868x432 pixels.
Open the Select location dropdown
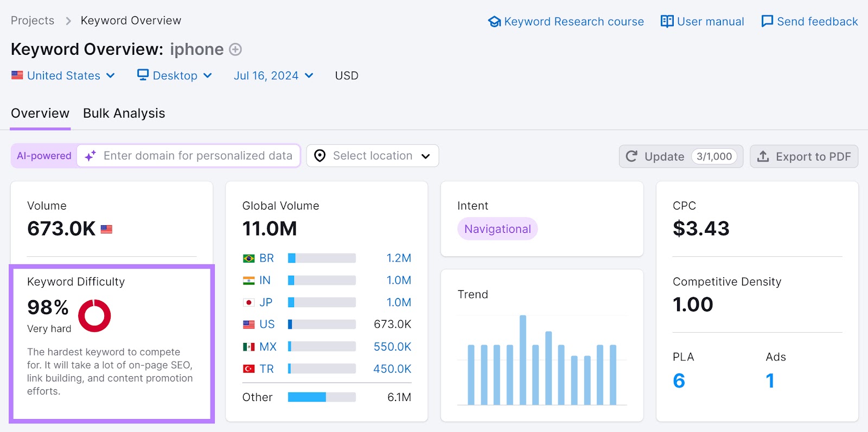(373, 156)
